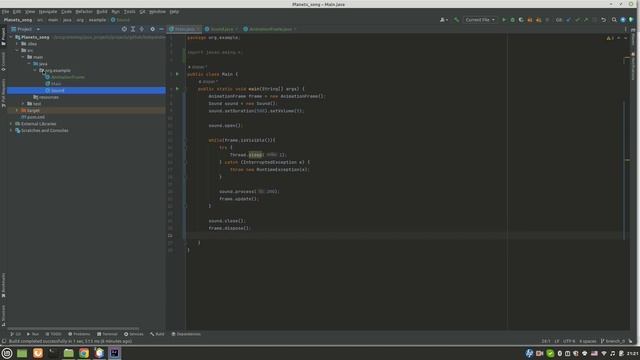
Task: Click the Git commit checkmark icon
Action: click(x=577, y=20)
